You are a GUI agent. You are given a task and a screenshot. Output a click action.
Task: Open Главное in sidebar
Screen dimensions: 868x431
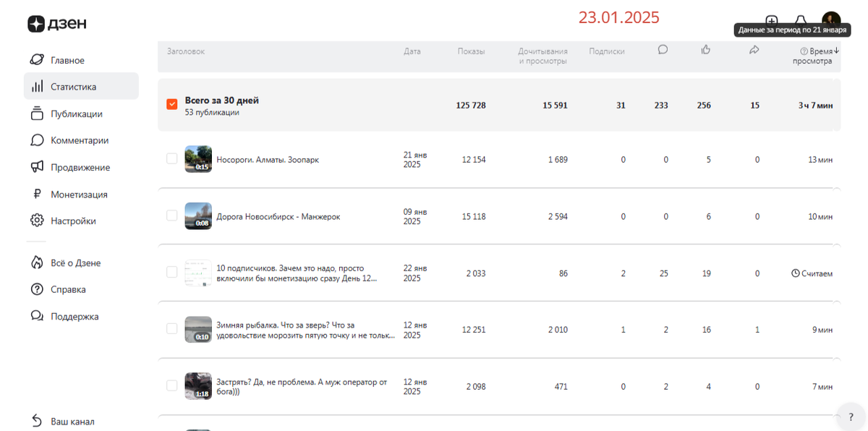coord(81,59)
